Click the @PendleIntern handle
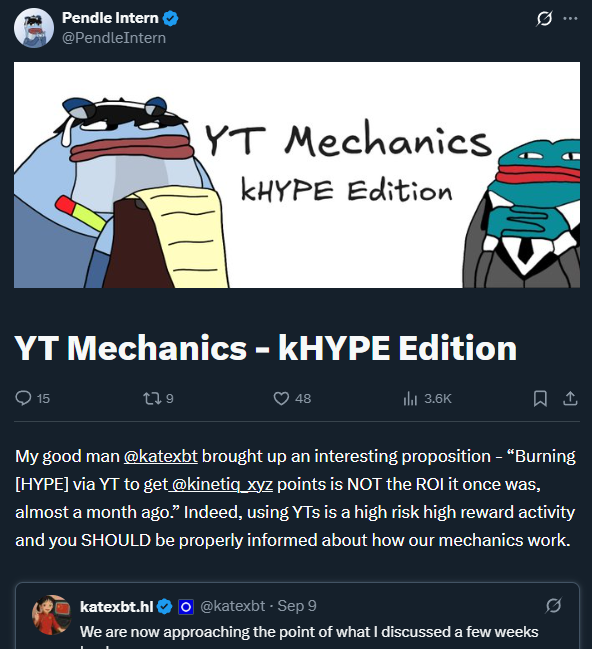The image size is (592, 649). pos(114,38)
